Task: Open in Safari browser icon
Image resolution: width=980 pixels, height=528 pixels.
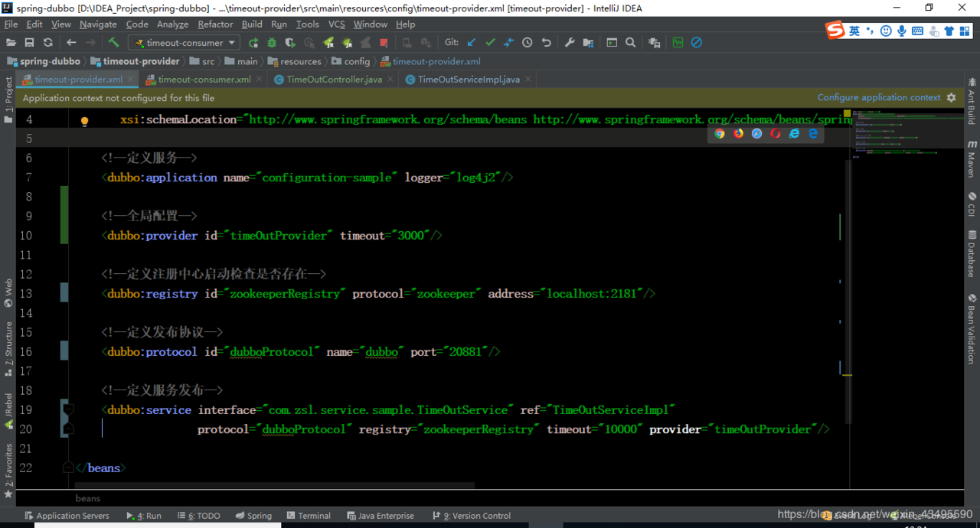Action: point(756,133)
